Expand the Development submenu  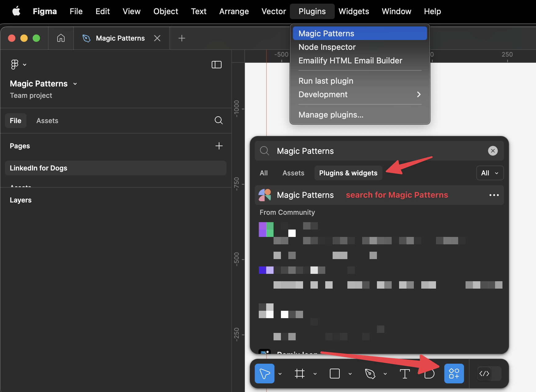[360, 94]
